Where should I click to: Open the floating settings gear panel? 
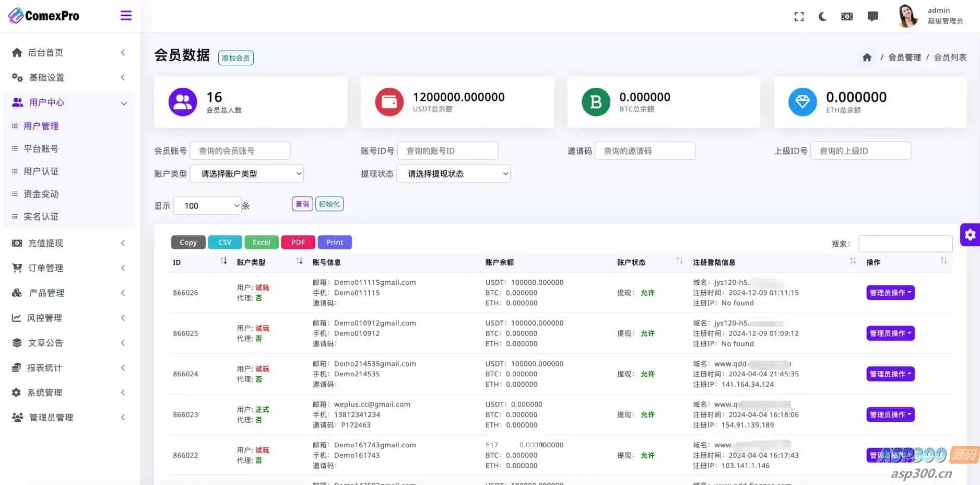pos(970,235)
